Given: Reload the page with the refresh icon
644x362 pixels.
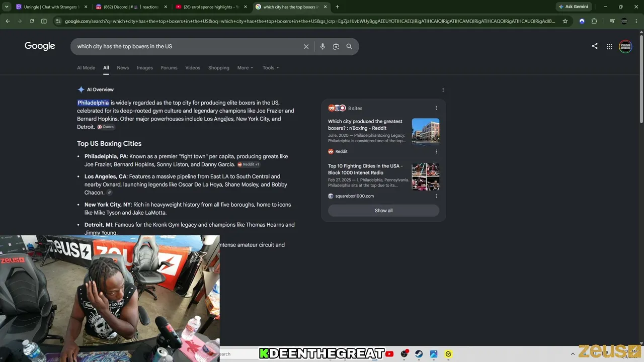Looking at the screenshot, I should coord(32,21).
